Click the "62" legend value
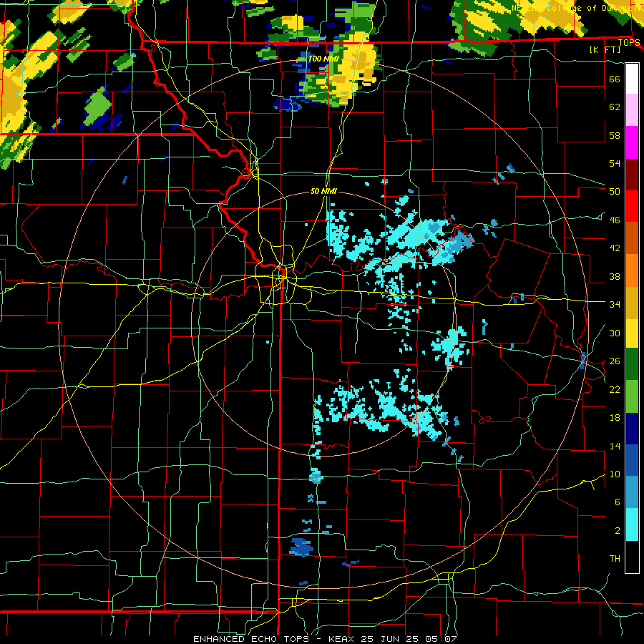 pyautogui.click(x=615, y=107)
